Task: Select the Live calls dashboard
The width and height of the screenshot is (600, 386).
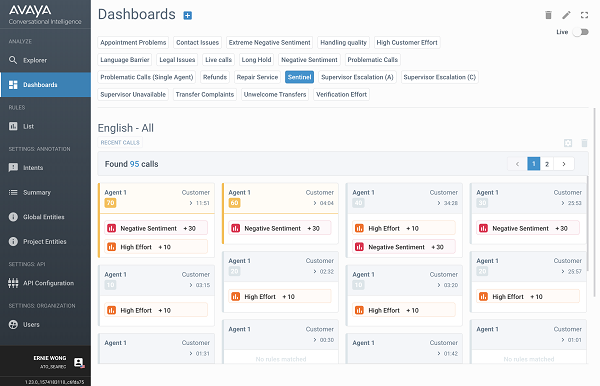Action: pos(218,60)
